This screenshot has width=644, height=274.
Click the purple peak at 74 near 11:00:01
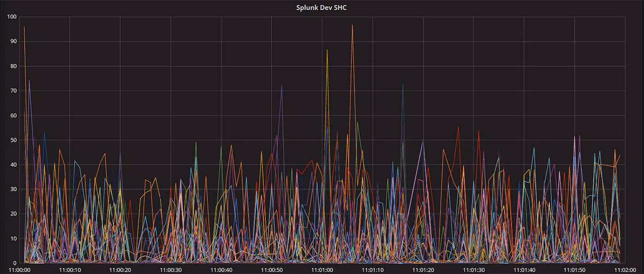(x=29, y=80)
